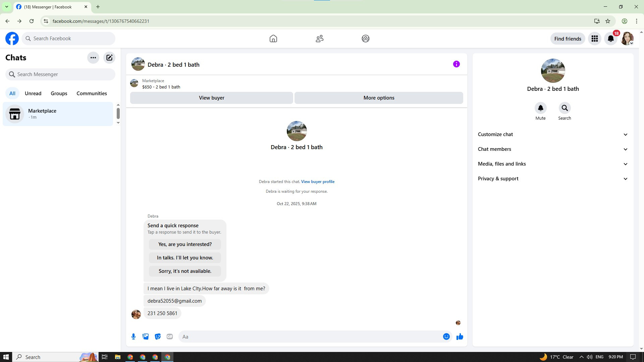Screen dimensions: 644x362
Task: Toggle the purple conversation info icon
Action: coord(456,64)
